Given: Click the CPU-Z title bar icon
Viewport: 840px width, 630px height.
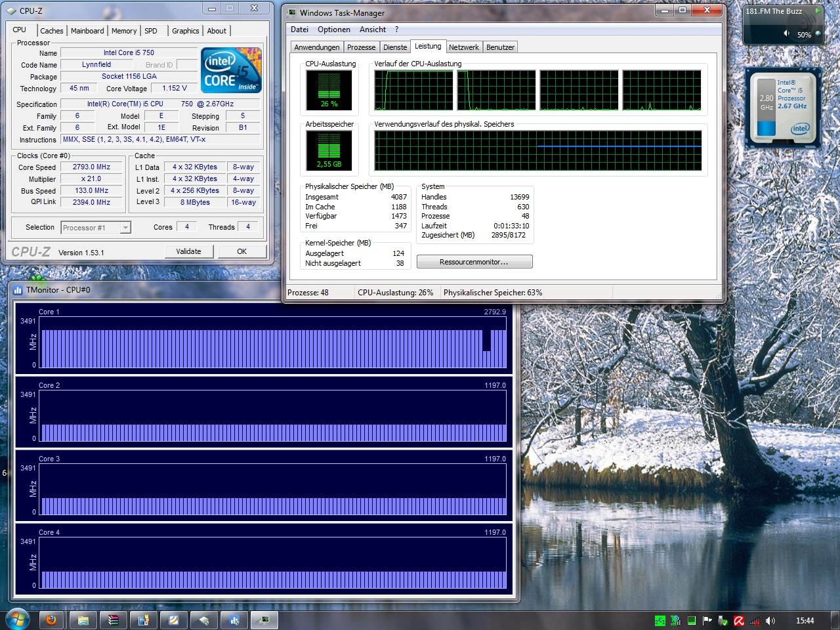Looking at the screenshot, I should pos(11,10).
